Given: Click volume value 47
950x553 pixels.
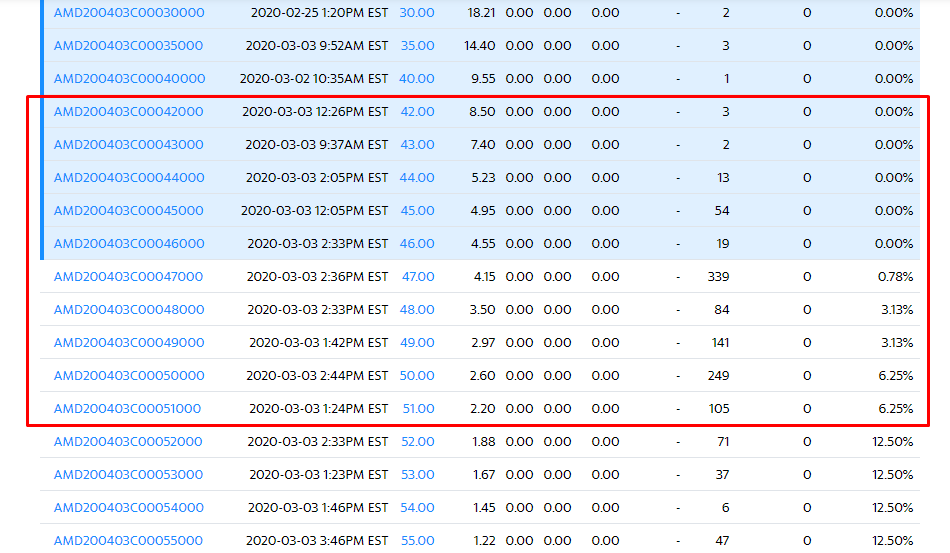Looking at the screenshot, I should tap(722, 541).
